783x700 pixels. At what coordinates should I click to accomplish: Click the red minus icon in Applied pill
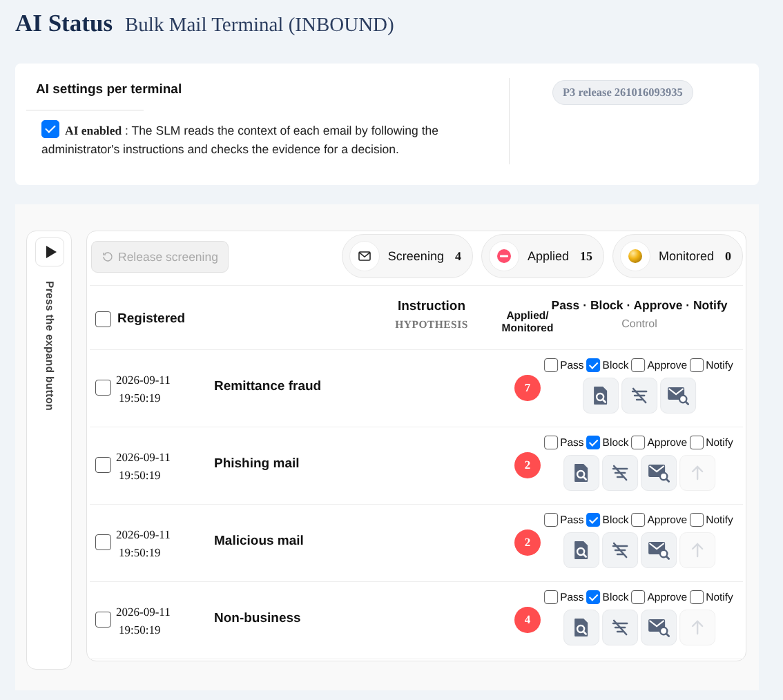click(504, 256)
